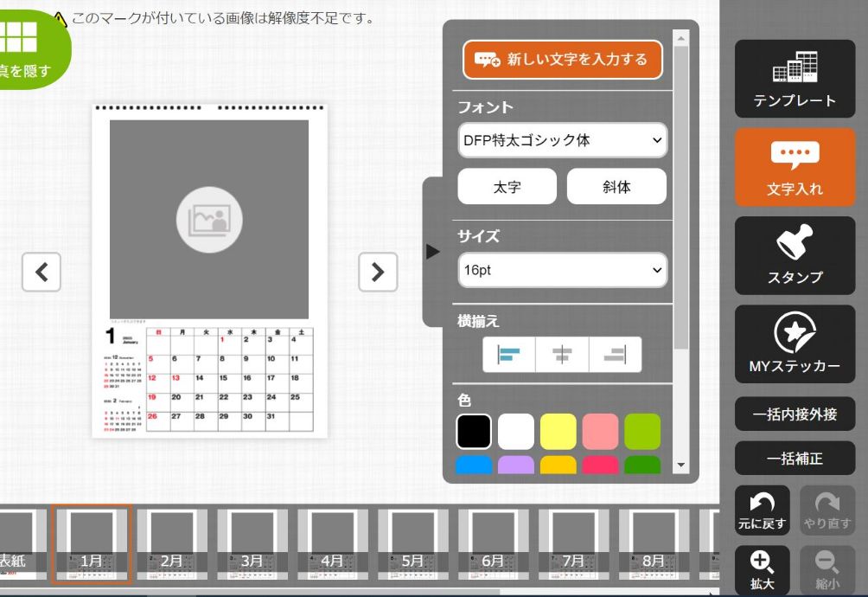Click 新しい文字を入力する button
Viewport: 868px width, 597px height.
pos(563,60)
